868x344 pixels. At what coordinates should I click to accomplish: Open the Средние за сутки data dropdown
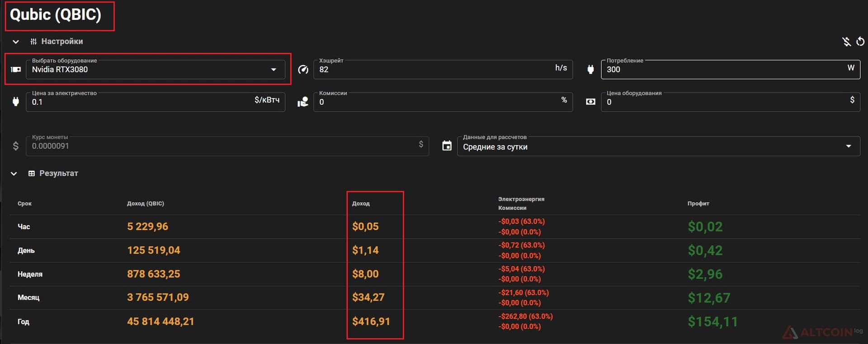coord(658,146)
